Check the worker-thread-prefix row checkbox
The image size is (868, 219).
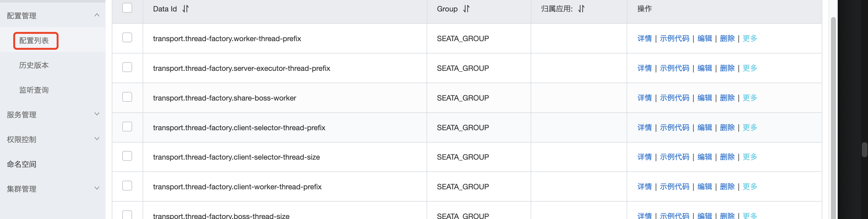pos(127,37)
